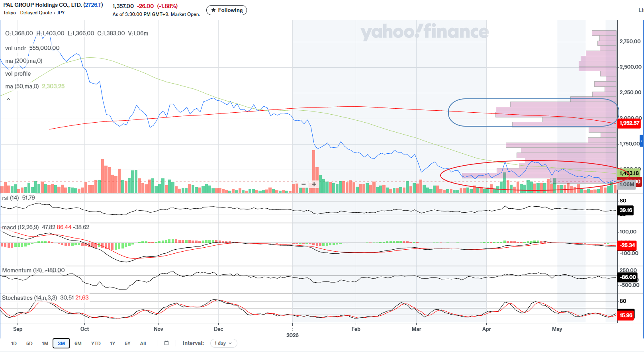This screenshot has width=644, height=352.
Task: Click the green 1,463.18 price tag
Action: click(x=629, y=173)
